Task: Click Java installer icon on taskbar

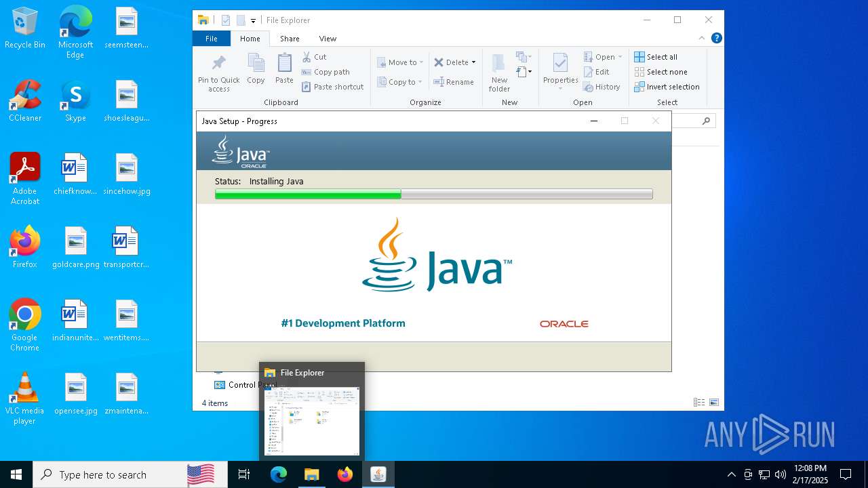Action: click(x=378, y=474)
